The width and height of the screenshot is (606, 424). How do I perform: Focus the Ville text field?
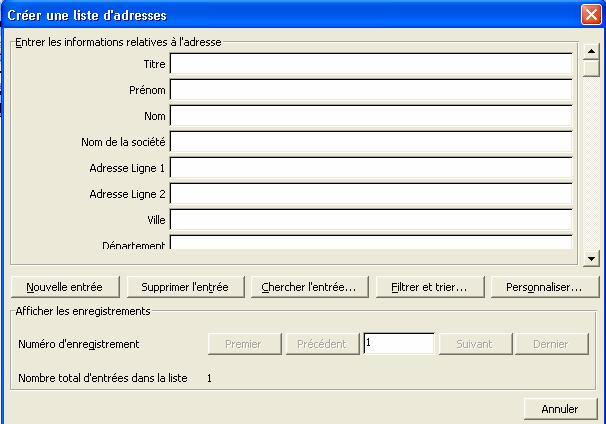(x=370, y=220)
